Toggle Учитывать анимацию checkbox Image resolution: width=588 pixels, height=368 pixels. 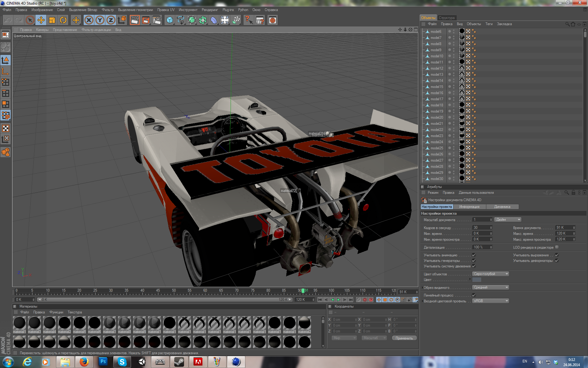click(474, 255)
